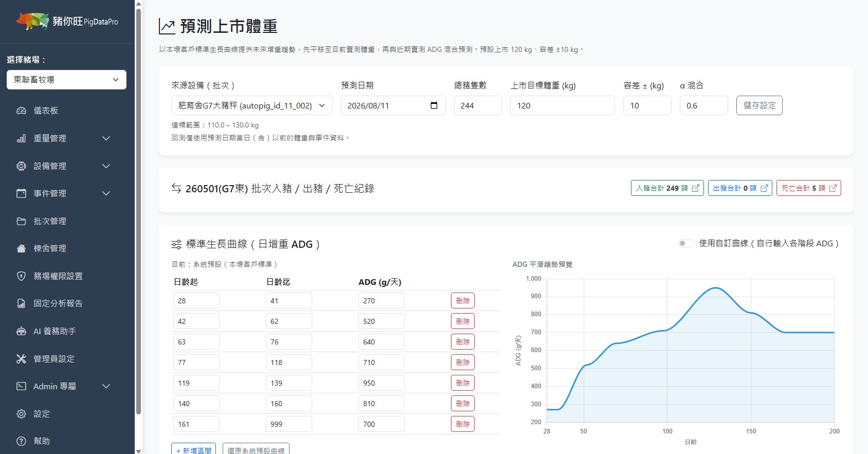
Task: Expand the 重量管理 menu chevron
Action: point(106,138)
